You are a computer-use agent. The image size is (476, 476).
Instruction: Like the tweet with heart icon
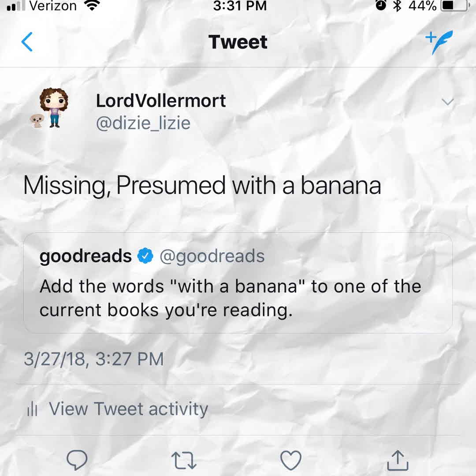click(291, 461)
